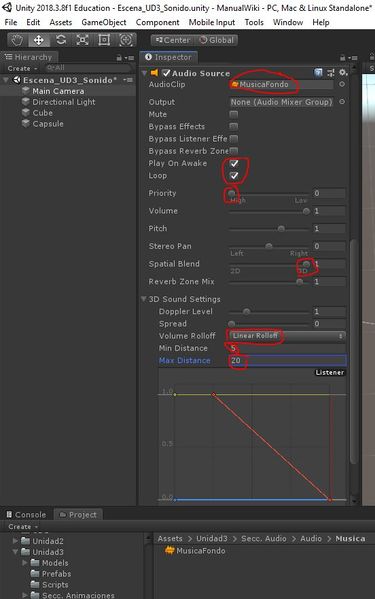The width and height of the screenshot is (375, 599).
Task: Open Output audio mixer picker circle
Action: point(342,102)
